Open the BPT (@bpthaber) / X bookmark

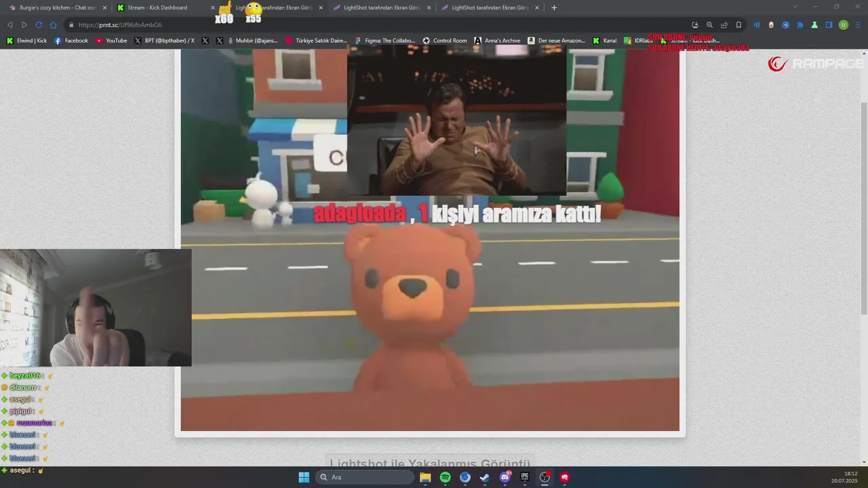(x=164, y=41)
